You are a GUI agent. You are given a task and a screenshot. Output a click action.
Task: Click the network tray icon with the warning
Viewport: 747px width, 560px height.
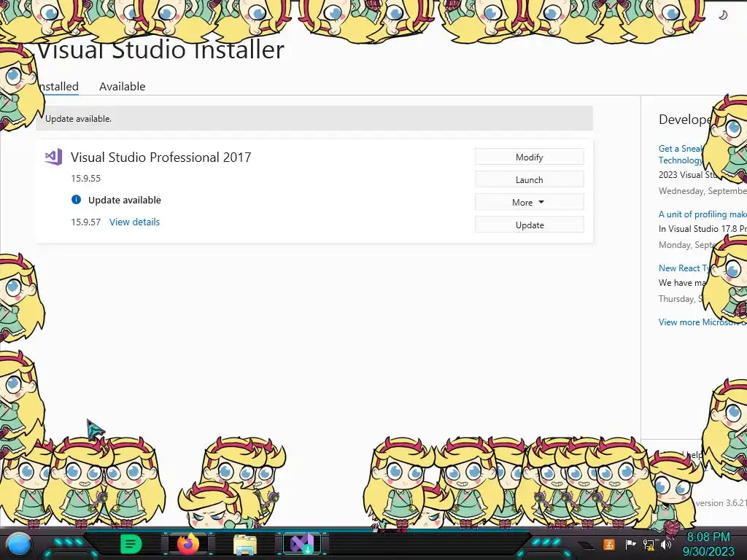[x=649, y=545]
